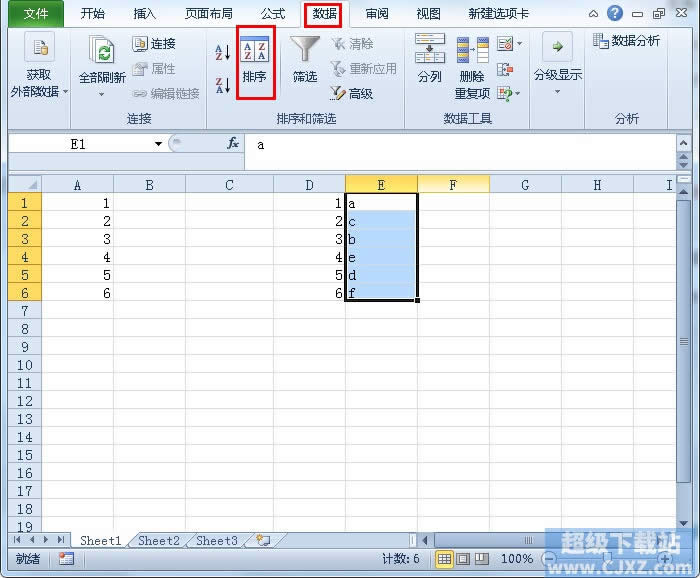Switch to Normal view in status bar

click(x=445, y=559)
